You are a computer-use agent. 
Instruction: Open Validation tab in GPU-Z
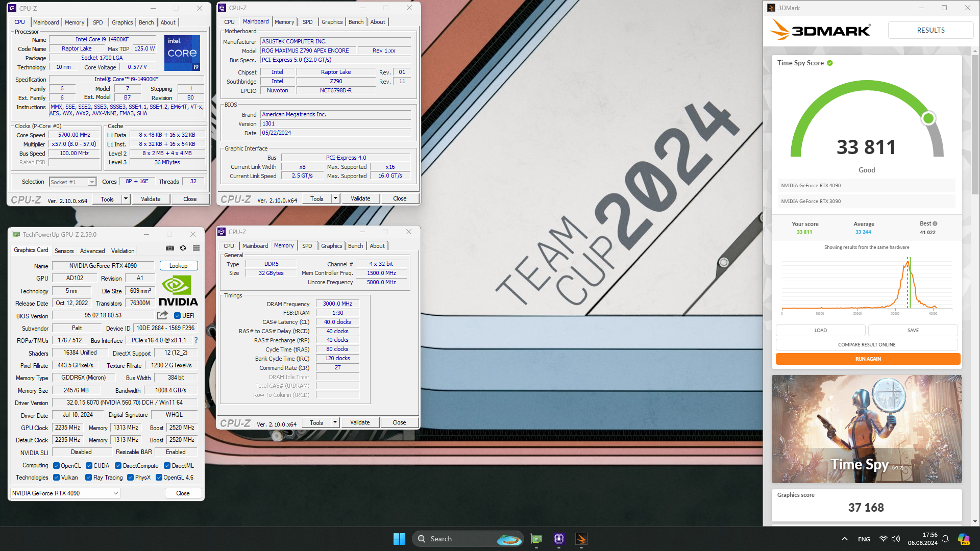pos(123,251)
